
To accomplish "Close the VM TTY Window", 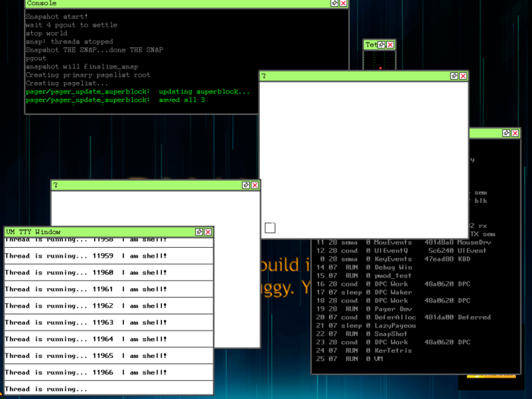I will tap(207, 232).
